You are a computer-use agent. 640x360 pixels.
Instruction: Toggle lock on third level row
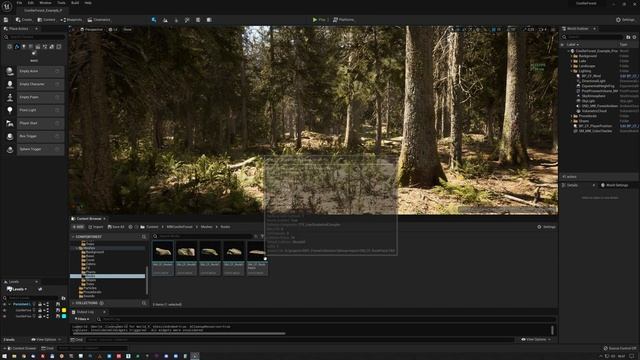click(40, 316)
